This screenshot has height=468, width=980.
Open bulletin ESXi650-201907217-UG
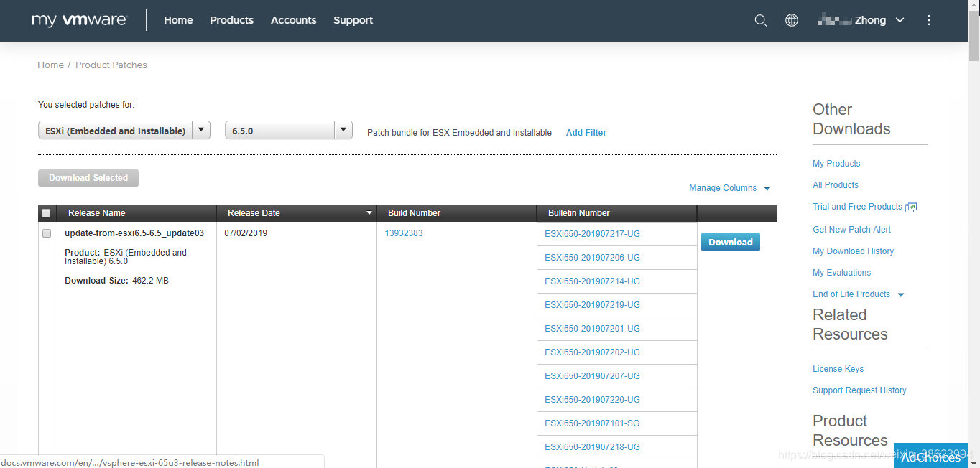pyautogui.click(x=592, y=233)
